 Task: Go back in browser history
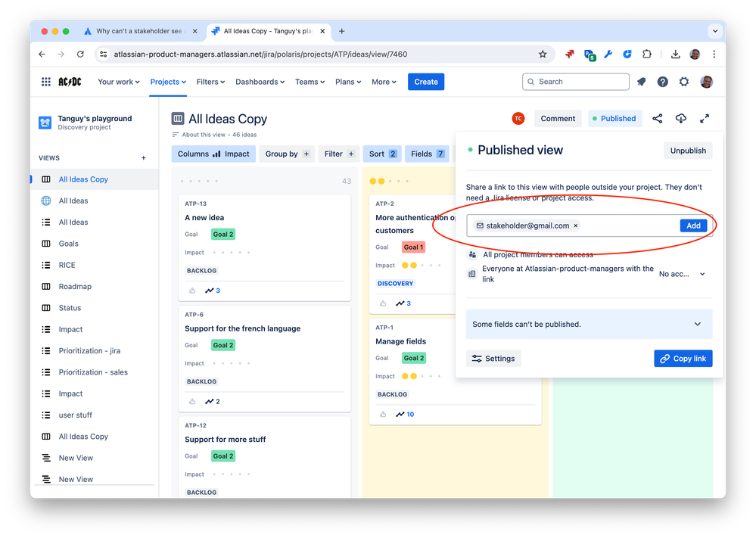42,54
